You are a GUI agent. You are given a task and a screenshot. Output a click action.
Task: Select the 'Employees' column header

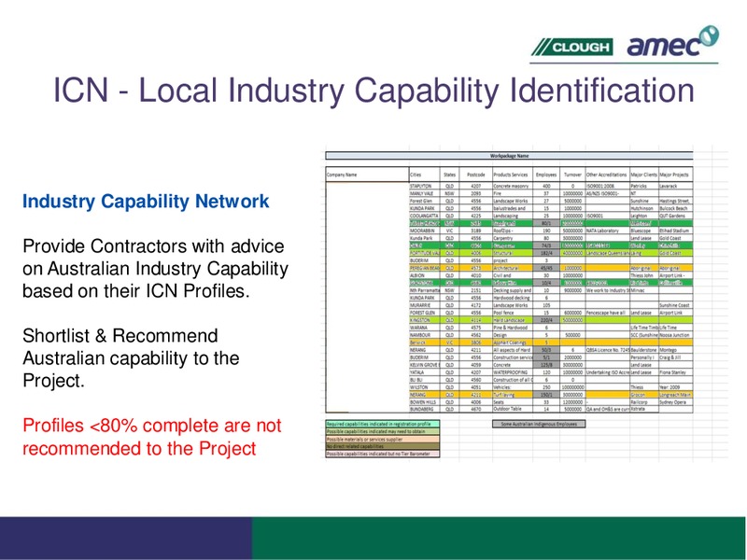coord(546,175)
